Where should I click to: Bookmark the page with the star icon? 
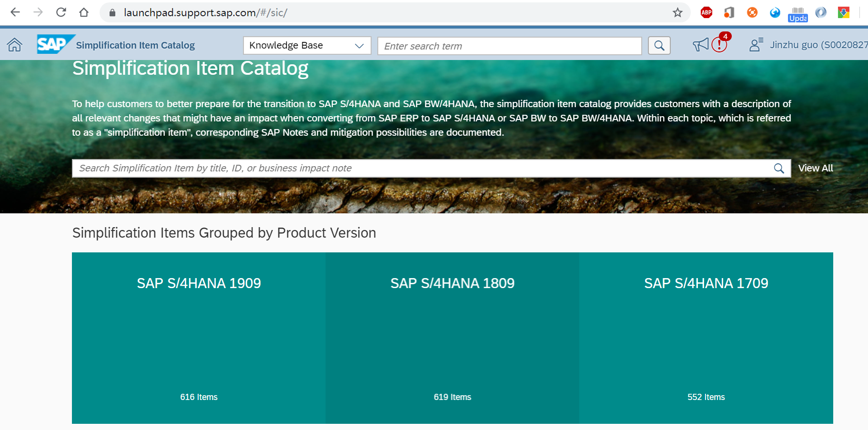point(677,12)
